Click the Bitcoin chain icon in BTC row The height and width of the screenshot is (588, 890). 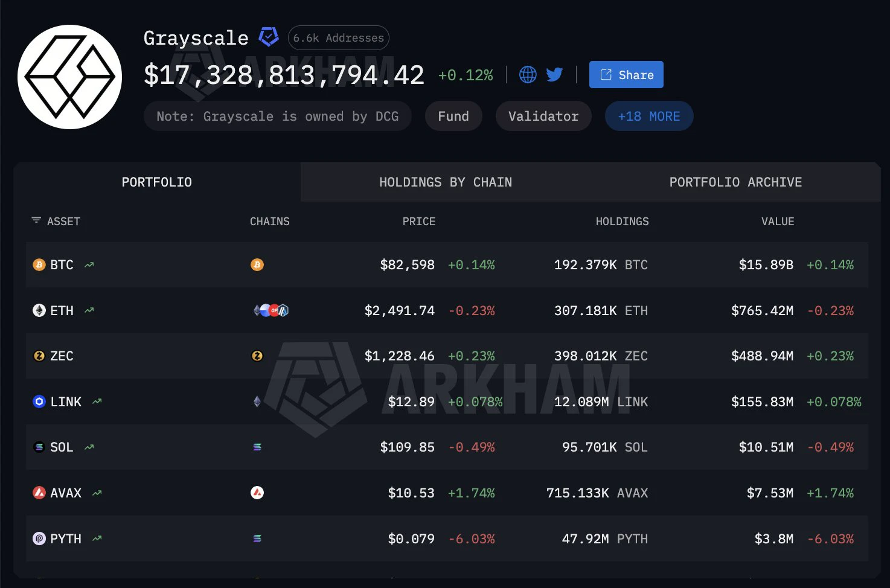[x=257, y=264]
